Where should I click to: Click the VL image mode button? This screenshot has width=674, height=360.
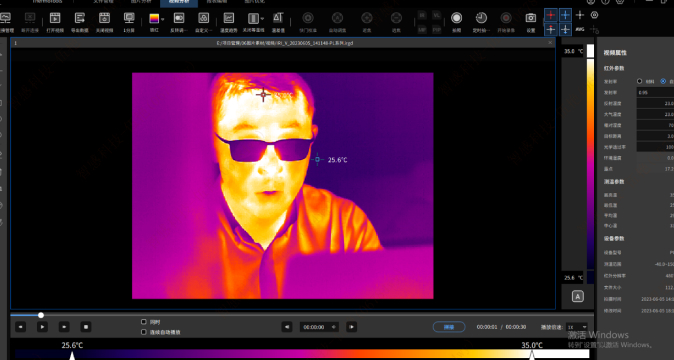(x=437, y=15)
